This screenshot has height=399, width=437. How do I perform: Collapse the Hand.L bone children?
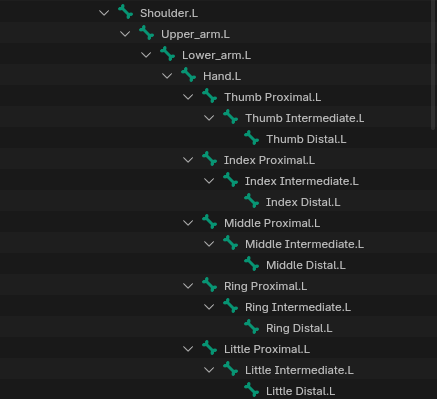tap(167, 76)
